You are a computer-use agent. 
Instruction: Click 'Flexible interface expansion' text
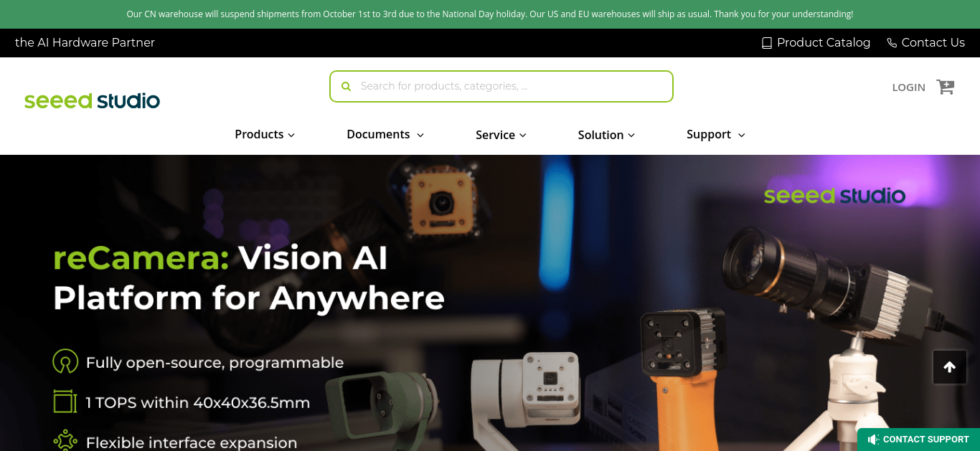tap(192, 442)
